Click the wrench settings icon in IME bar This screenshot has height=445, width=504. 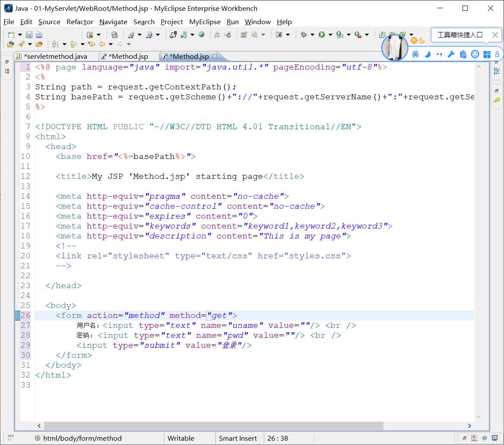click(450, 54)
